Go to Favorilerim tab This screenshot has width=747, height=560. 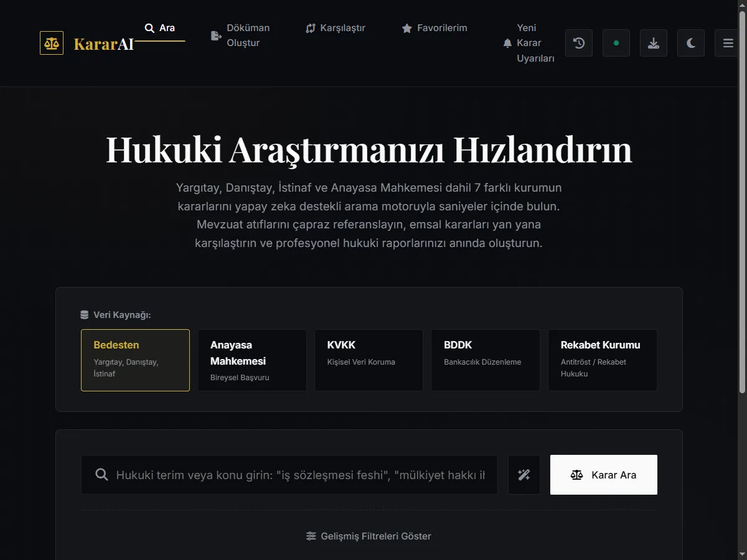(435, 29)
